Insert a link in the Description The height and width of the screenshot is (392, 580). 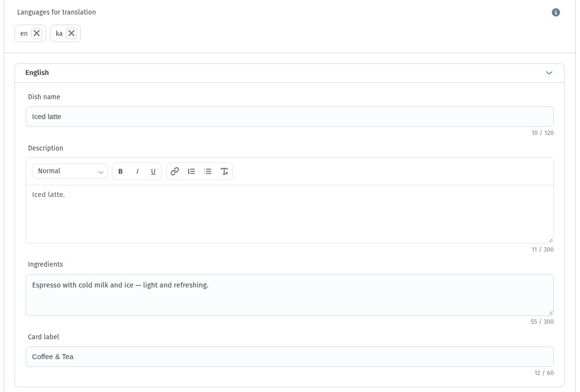click(x=175, y=171)
